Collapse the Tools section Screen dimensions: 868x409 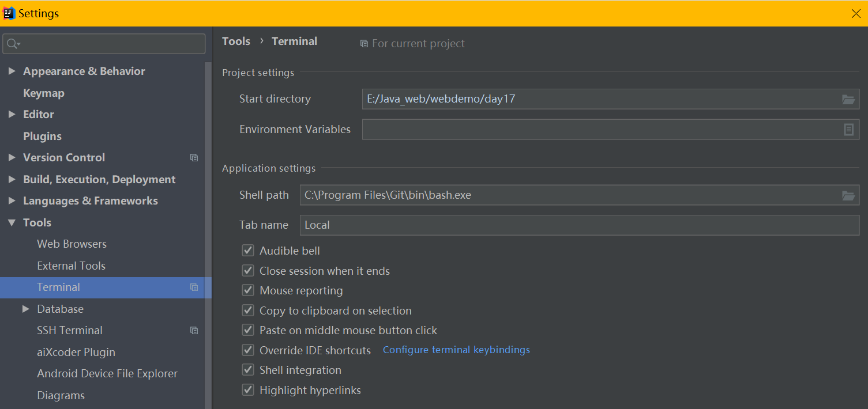tap(12, 222)
